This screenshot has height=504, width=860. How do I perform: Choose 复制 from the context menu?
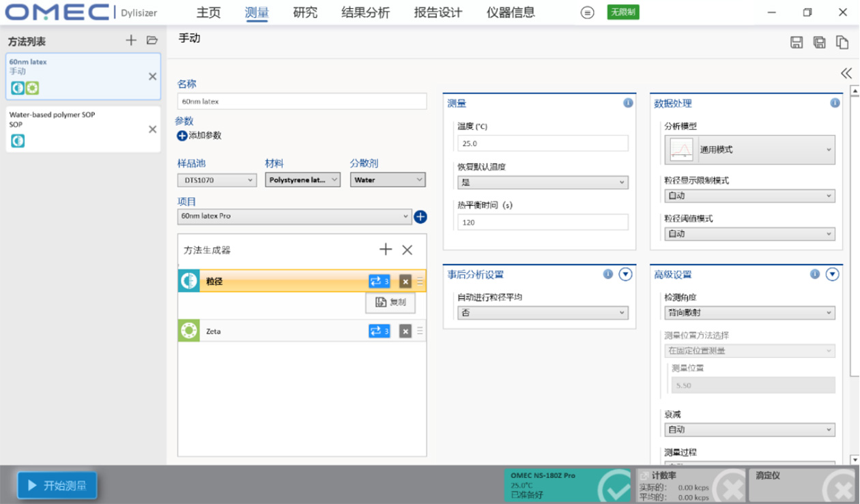(x=390, y=302)
